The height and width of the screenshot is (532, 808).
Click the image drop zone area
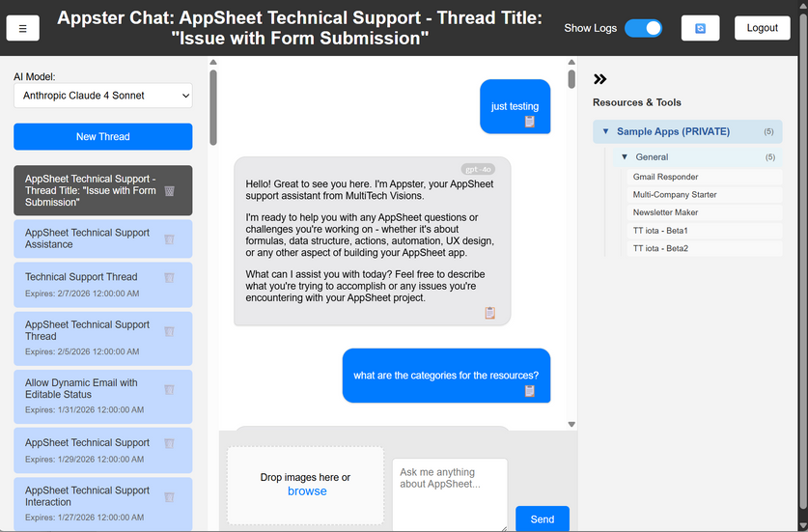tap(306, 485)
